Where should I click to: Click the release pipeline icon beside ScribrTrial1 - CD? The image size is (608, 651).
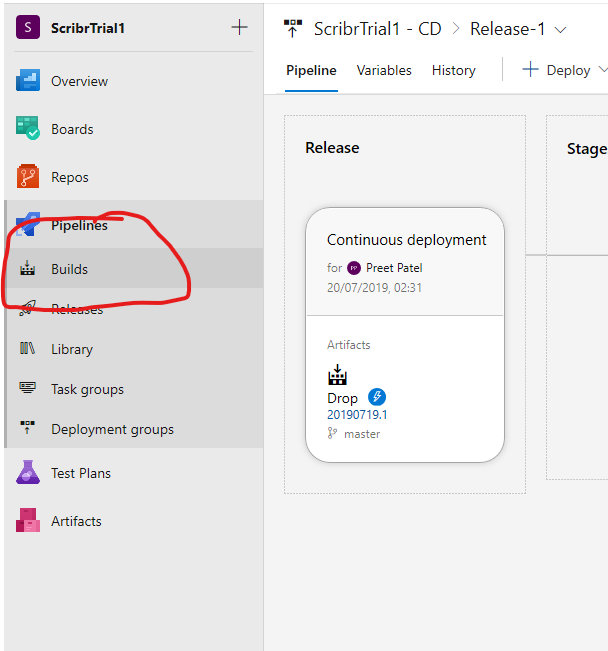pyautogui.click(x=293, y=29)
